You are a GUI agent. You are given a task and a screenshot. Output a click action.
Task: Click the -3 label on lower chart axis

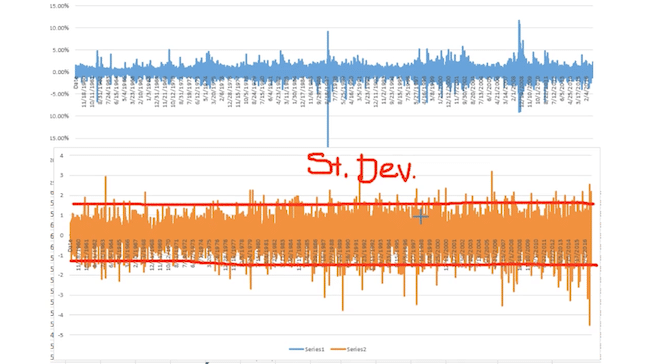61,295
